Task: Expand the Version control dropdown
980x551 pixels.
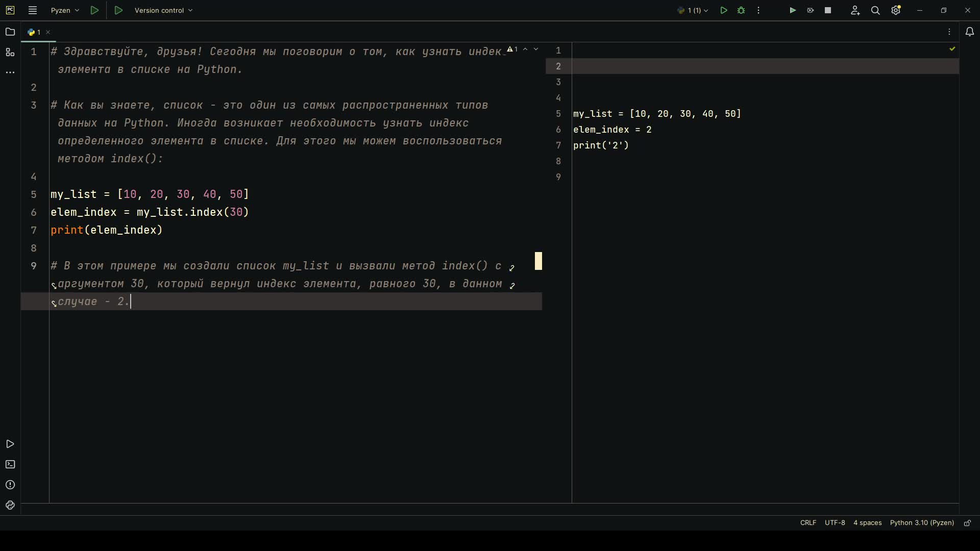Action: tap(163, 10)
